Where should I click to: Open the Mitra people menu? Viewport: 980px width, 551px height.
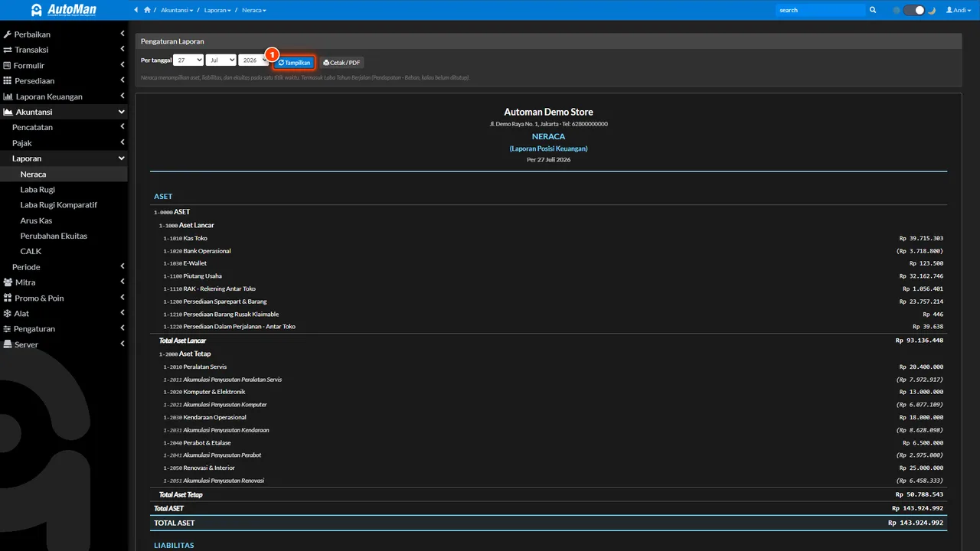(x=64, y=282)
